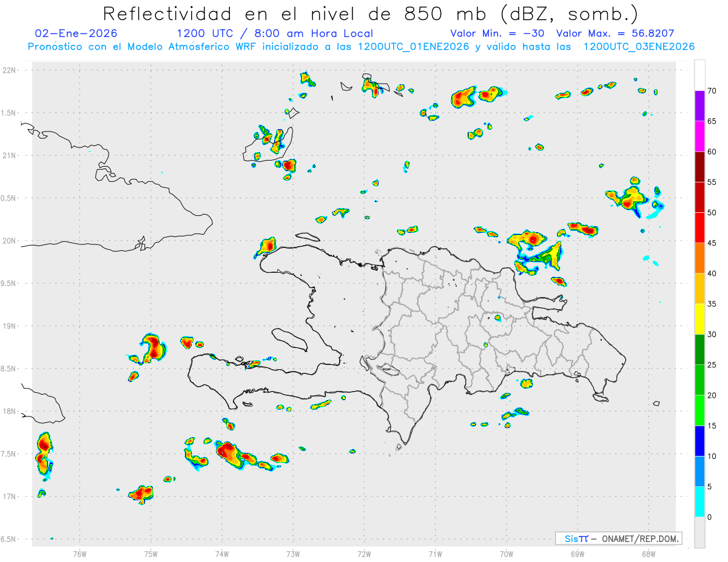
Task: Select the date text '02-Ene-2026'
Action: (x=76, y=33)
